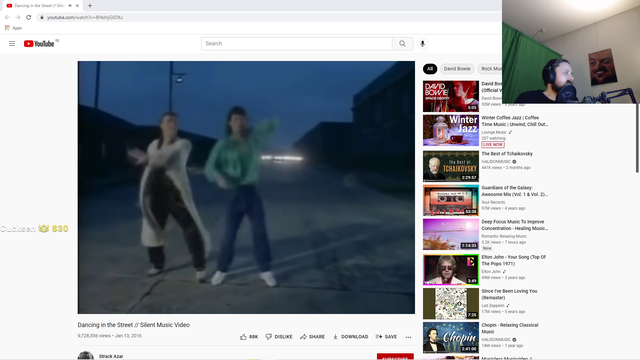Start voice search with microphone icon
Screen dimensions: 640x360
click(422, 44)
